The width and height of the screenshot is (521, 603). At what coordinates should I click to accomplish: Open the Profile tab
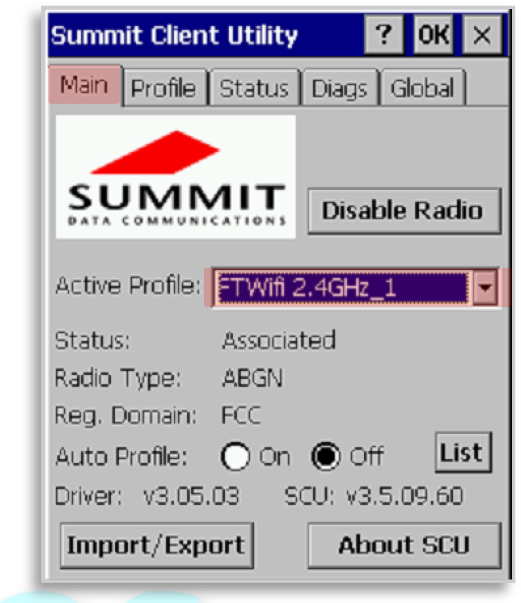[x=164, y=87]
